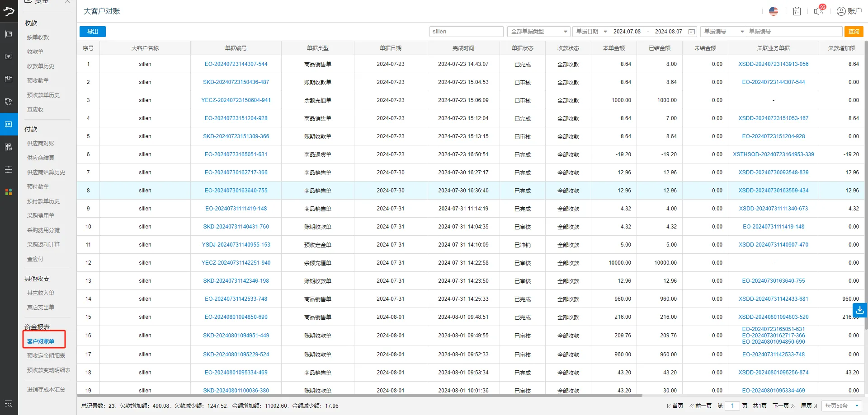
Task: Open the sliders settings icon in the sidebar
Action: (x=8, y=169)
